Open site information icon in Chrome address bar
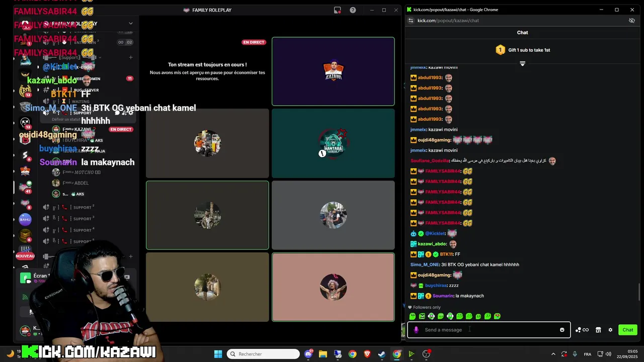This screenshot has height=362, width=644. click(411, 21)
